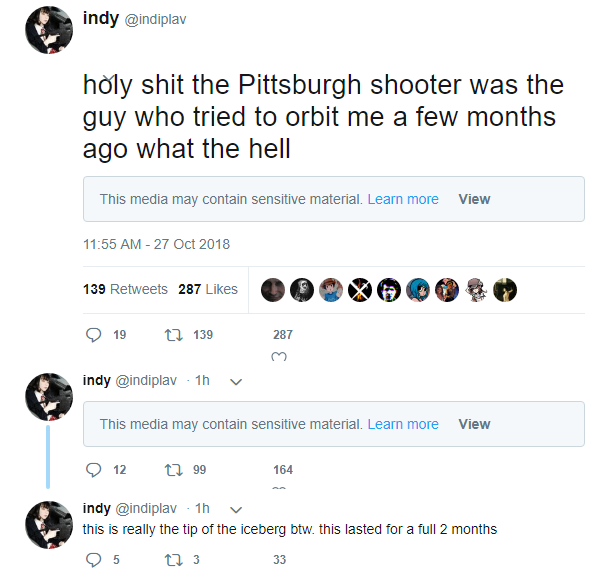Click the heart like icon under 287
This screenshot has height=576, width=600.
click(x=279, y=357)
